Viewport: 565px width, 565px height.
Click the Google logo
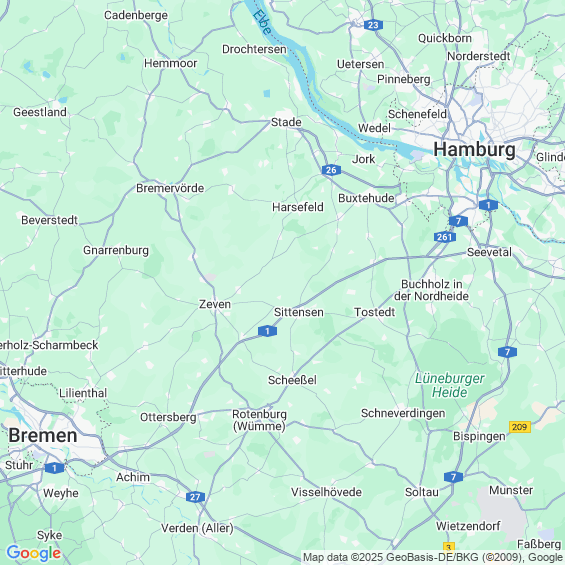coord(34,553)
